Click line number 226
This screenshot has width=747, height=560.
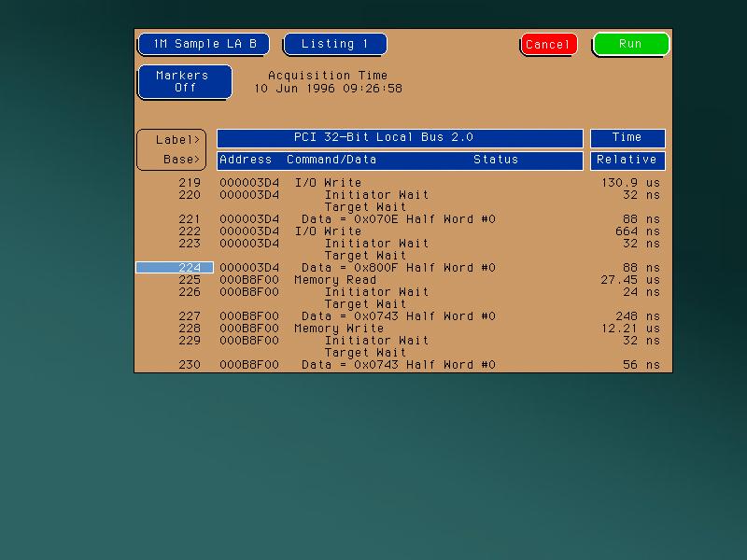tap(190, 292)
